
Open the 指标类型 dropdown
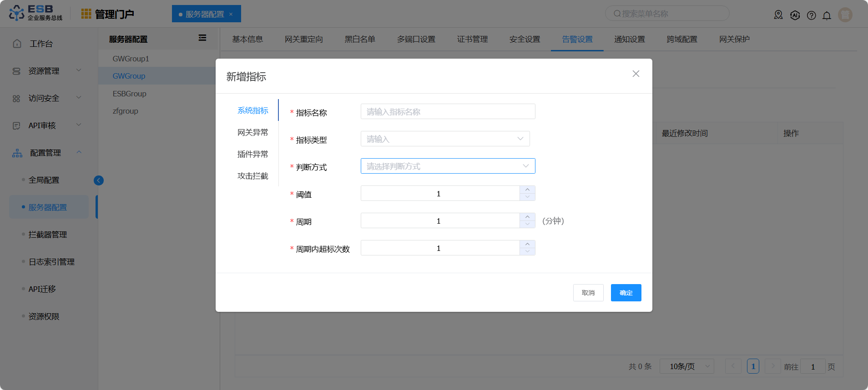point(445,139)
